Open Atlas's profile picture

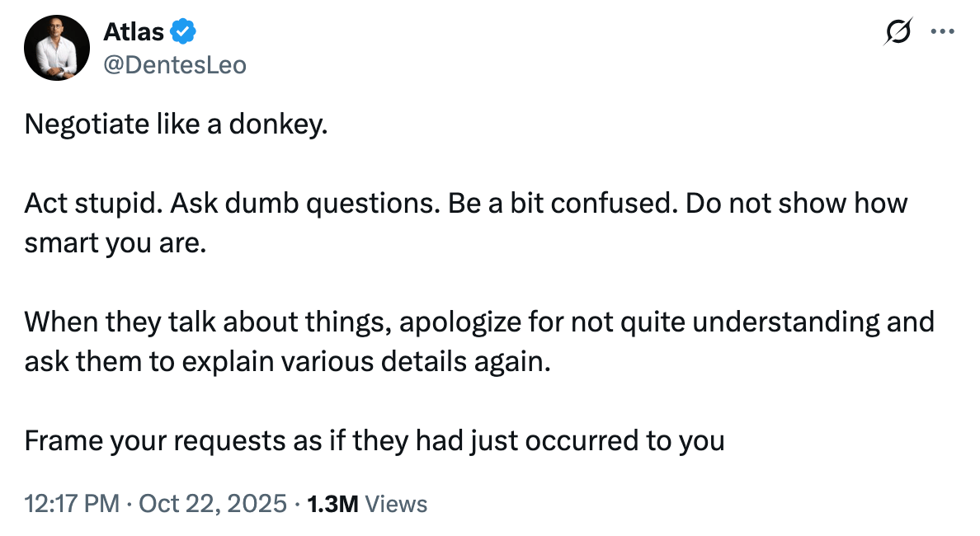(57, 48)
